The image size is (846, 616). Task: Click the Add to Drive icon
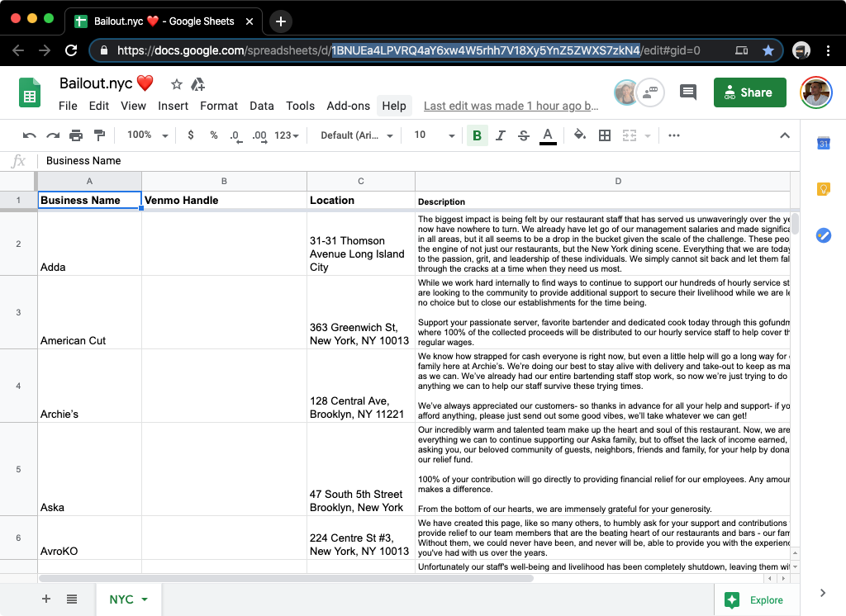pos(198,84)
